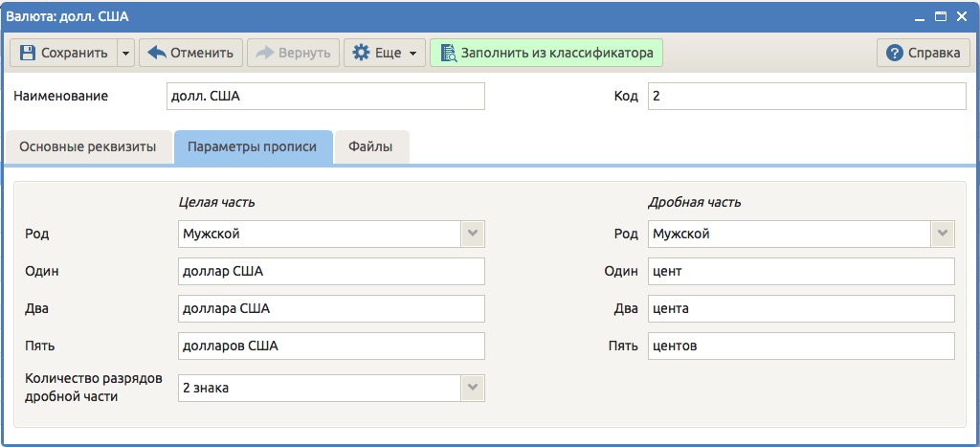Open the Еще gear menu
The width and height of the screenshot is (980, 447).
click(x=385, y=54)
